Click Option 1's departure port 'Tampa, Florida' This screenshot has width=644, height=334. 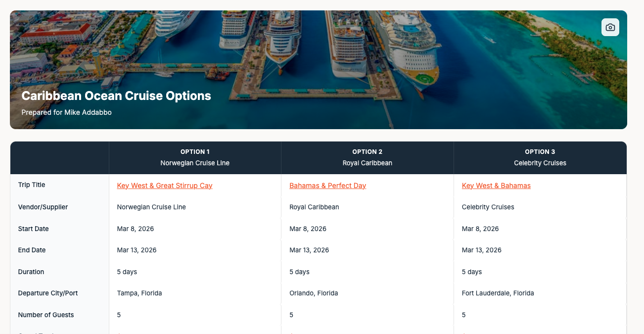139,293
